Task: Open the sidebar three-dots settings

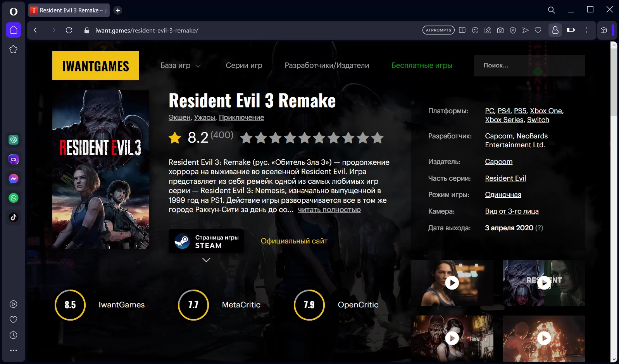Action: (14, 350)
